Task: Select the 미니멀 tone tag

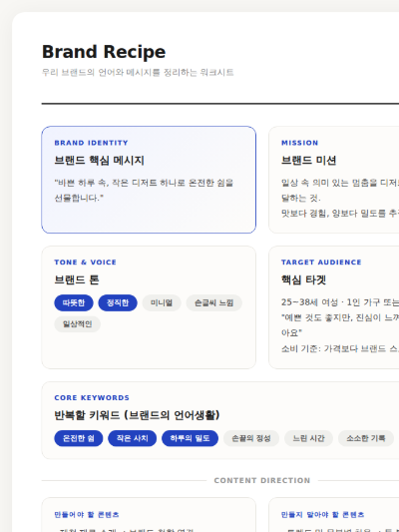Action: click(x=162, y=302)
